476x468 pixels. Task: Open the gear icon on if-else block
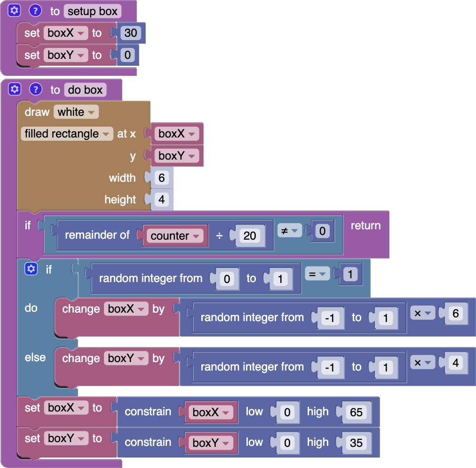coord(31,269)
